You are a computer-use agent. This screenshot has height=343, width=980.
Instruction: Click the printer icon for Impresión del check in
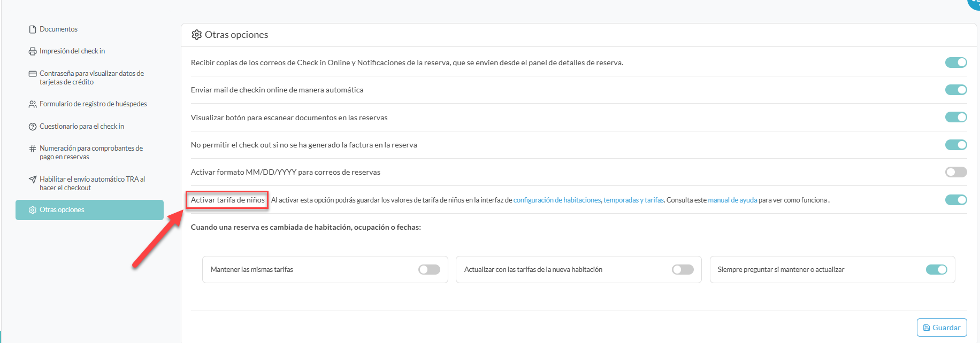(x=33, y=51)
